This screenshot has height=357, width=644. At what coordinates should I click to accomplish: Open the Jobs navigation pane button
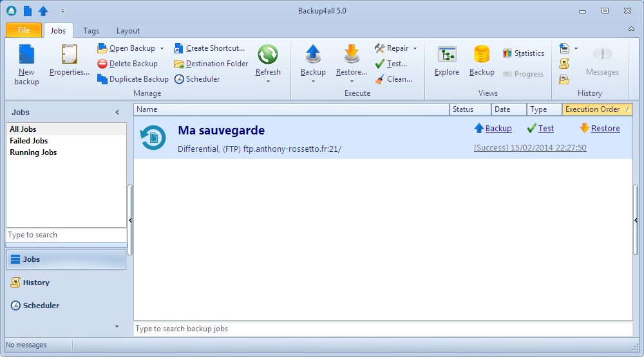pos(66,259)
